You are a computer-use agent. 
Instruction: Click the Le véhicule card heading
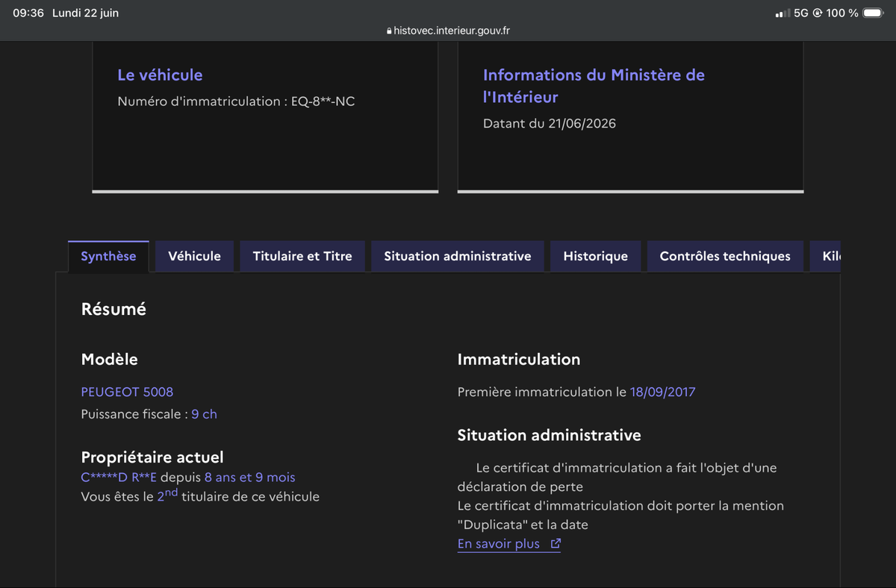[x=160, y=75]
